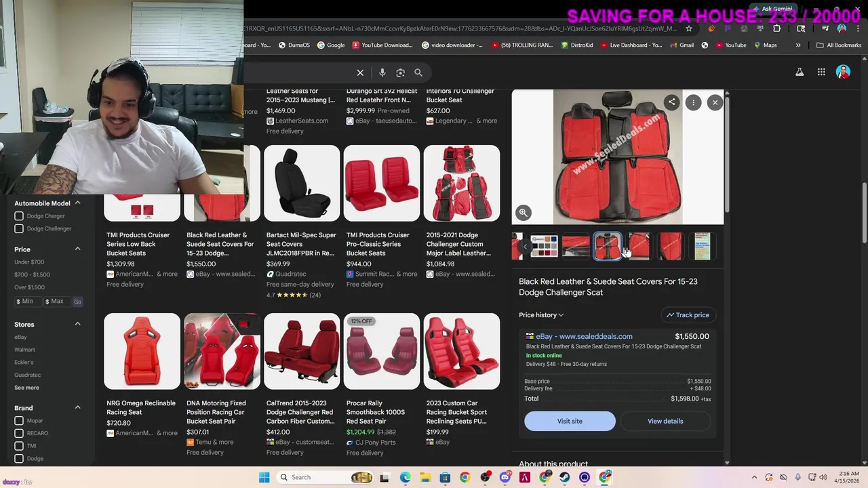Open Discord from taskbar
This screenshot has width=868, height=488.
click(505, 477)
